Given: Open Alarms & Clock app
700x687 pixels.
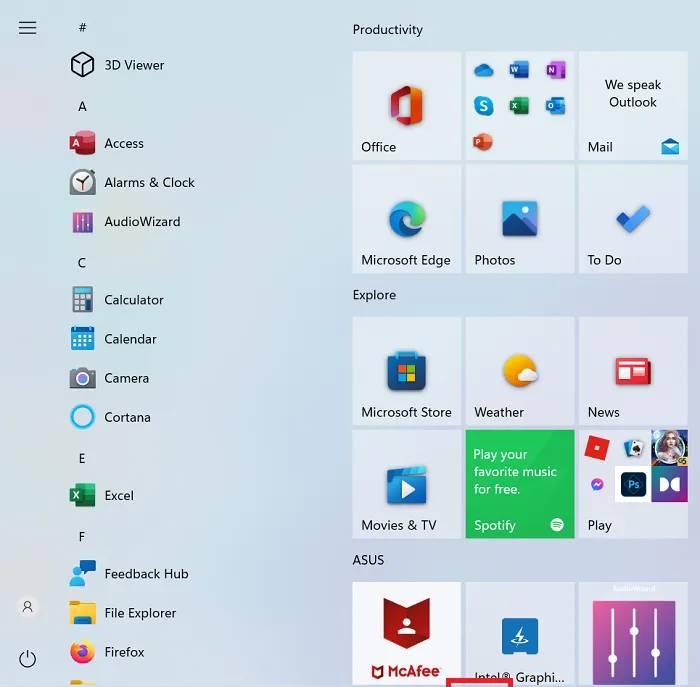Looking at the screenshot, I should coord(132,182).
